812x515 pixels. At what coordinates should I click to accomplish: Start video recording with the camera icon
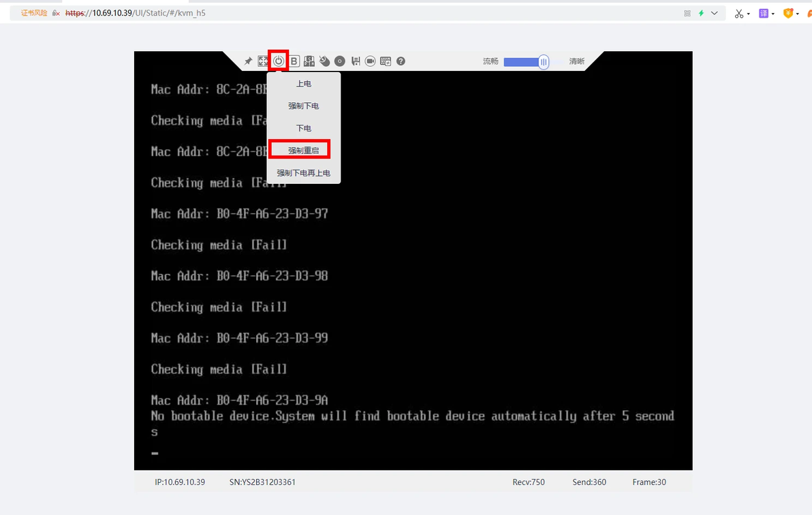pos(371,61)
